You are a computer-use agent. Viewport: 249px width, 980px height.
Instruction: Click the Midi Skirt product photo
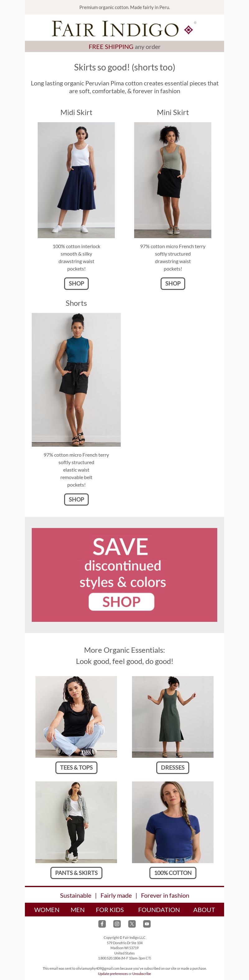click(x=76, y=180)
